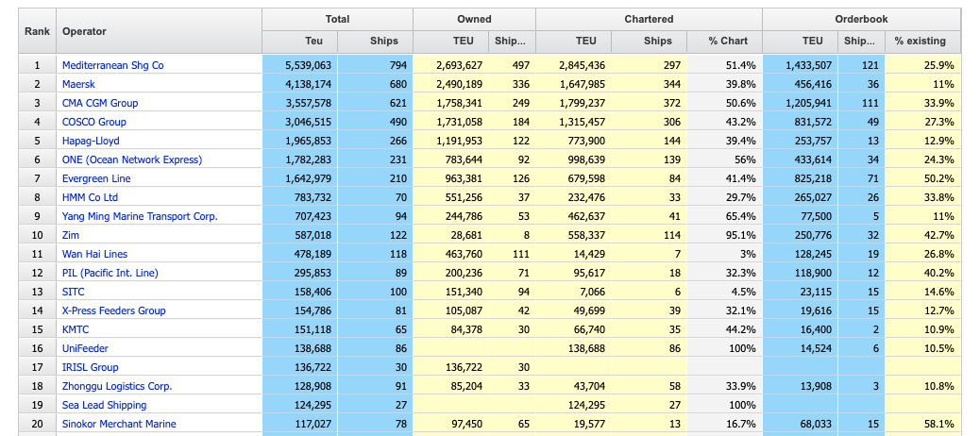
Task: Select orderbook TEU value 68,033
Action: (800, 424)
